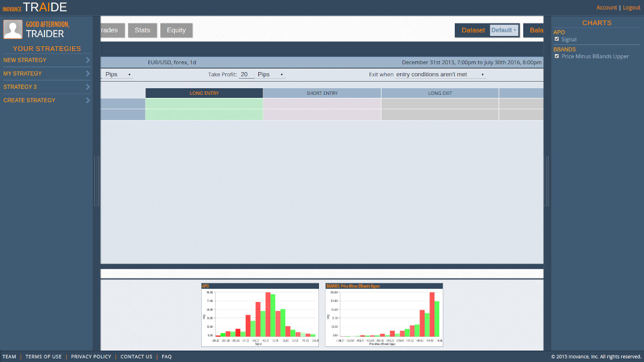Click the Inovance TRAIDE logo
Viewport: 644px width, 362px height.
point(36,7)
